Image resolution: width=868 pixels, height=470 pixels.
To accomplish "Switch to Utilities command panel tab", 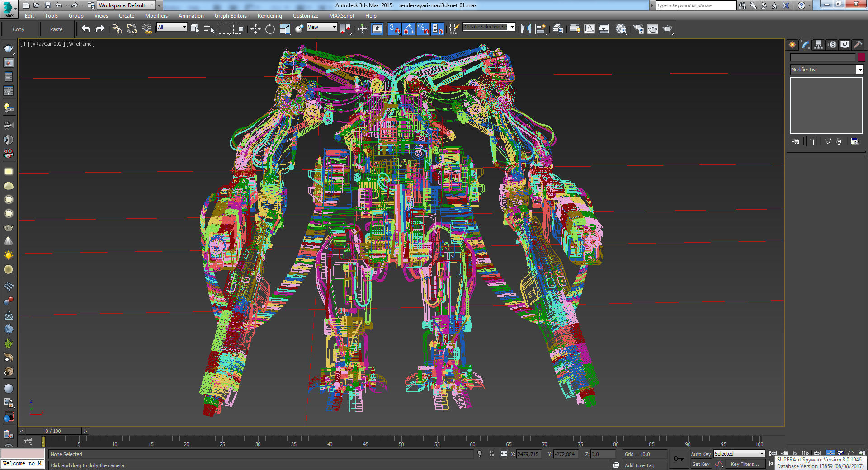I will (x=858, y=45).
